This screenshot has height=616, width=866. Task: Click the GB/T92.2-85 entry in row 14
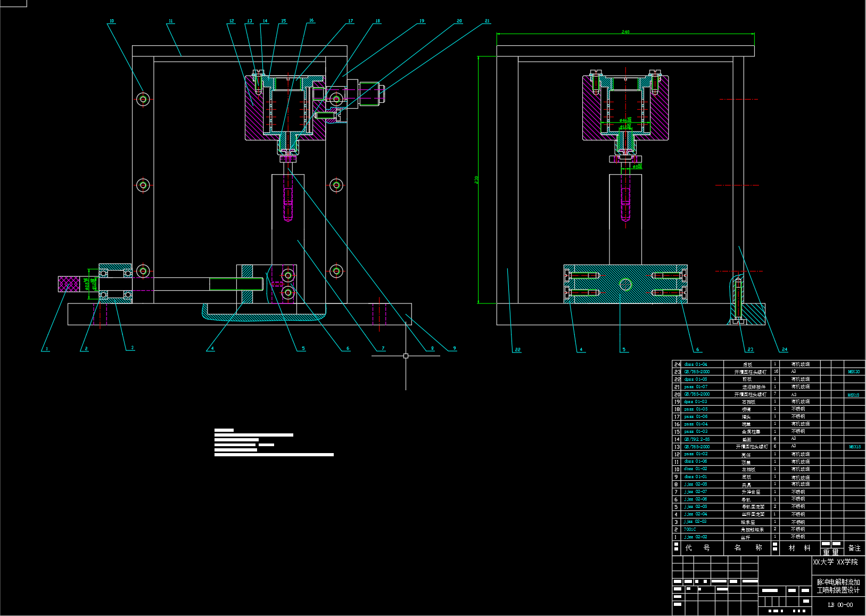click(697, 440)
